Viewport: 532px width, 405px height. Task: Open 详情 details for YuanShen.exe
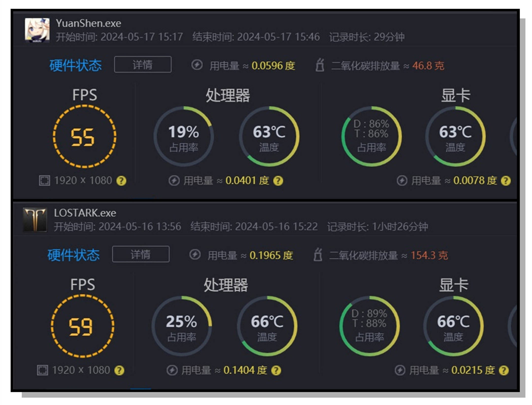(x=143, y=65)
